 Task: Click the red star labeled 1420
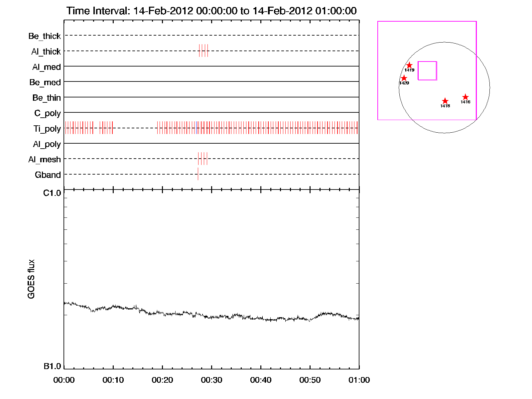[404, 78]
